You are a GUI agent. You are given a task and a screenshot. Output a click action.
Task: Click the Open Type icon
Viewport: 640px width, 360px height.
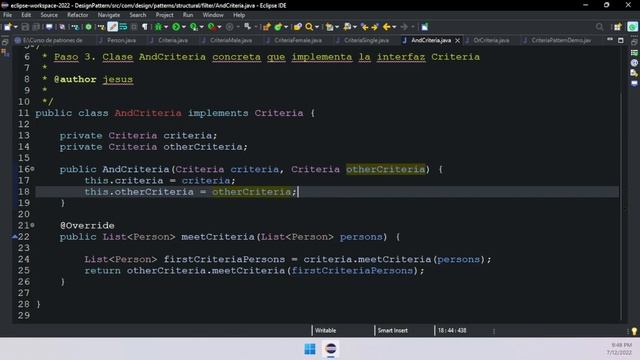(x=298, y=27)
